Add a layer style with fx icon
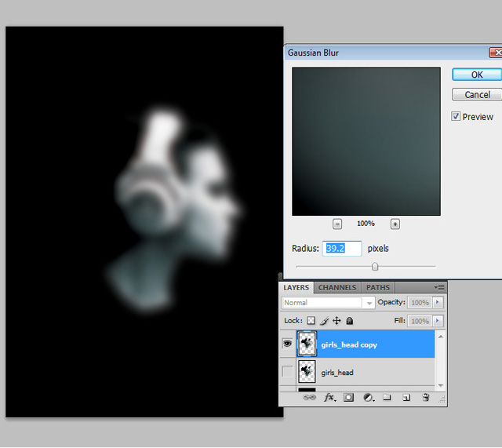 (x=329, y=398)
